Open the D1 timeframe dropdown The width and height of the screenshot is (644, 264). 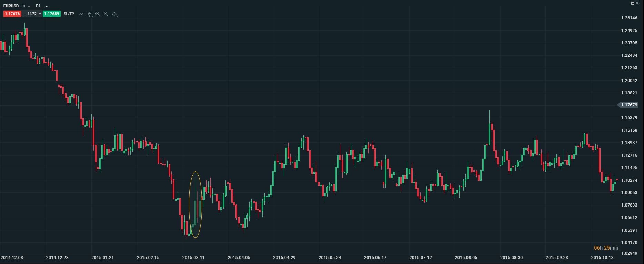click(x=47, y=6)
